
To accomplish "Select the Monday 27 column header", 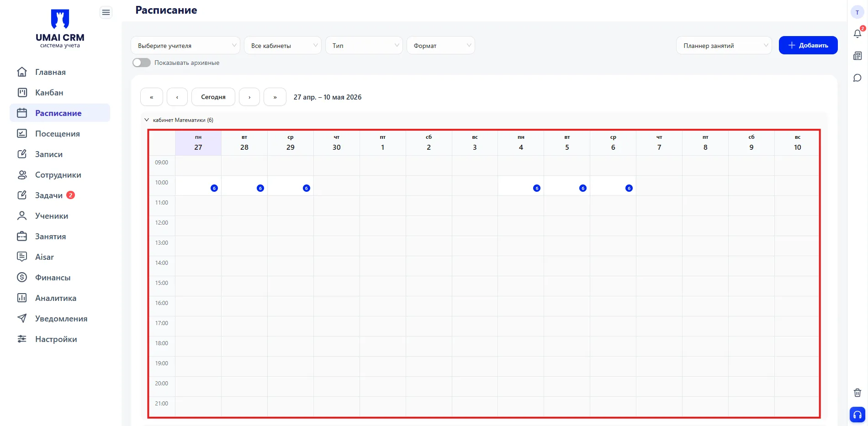I will click(x=198, y=143).
